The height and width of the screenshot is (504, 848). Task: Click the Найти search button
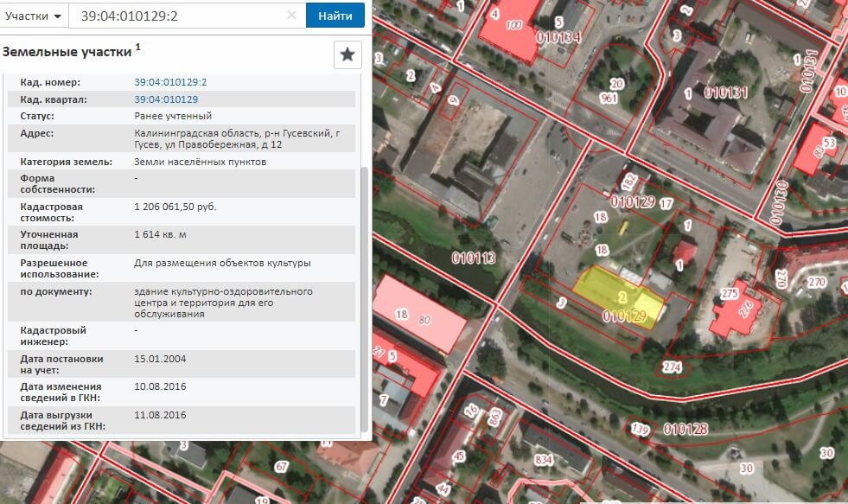coord(335,16)
